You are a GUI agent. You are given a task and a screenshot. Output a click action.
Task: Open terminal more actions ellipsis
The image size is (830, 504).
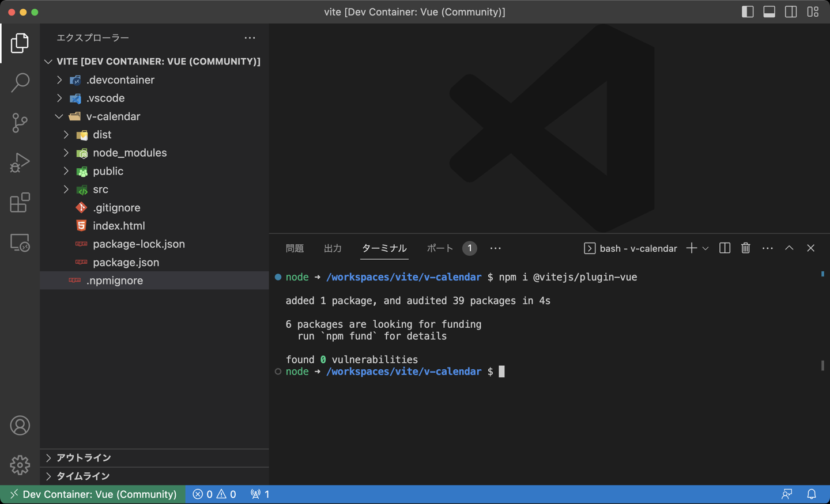click(768, 248)
